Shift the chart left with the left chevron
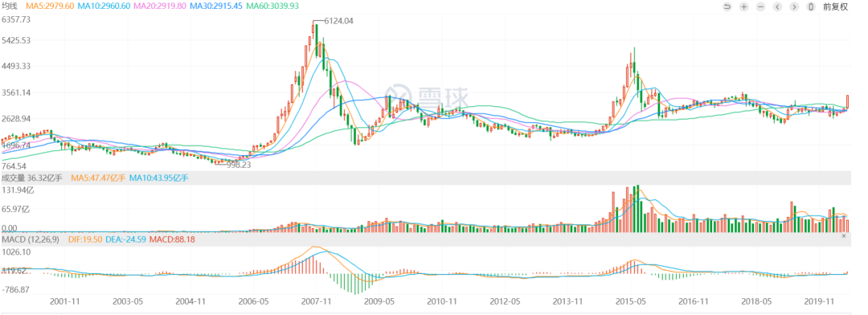This screenshot has width=868, height=315. 777,6
